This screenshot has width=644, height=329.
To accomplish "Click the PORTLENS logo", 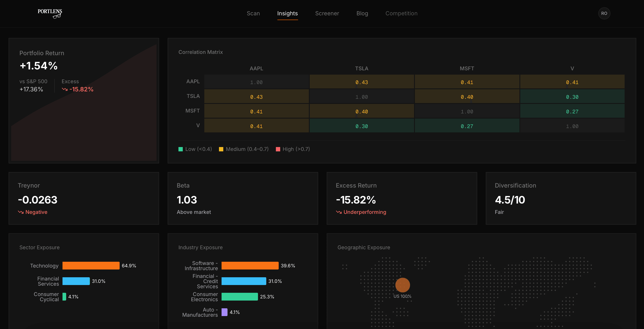I will click(x=50, y=14).
